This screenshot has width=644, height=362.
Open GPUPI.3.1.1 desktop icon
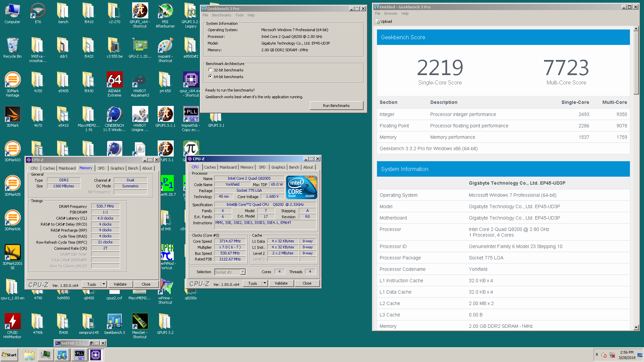coord(165,117)
